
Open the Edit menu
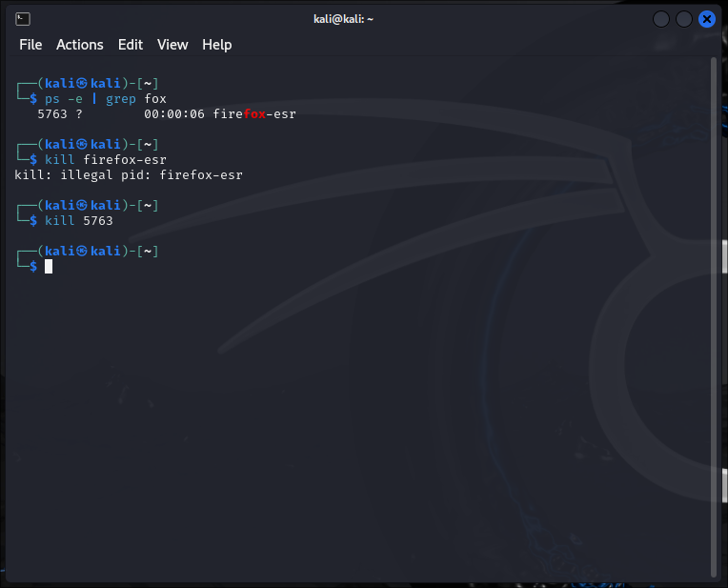[131, 45]
